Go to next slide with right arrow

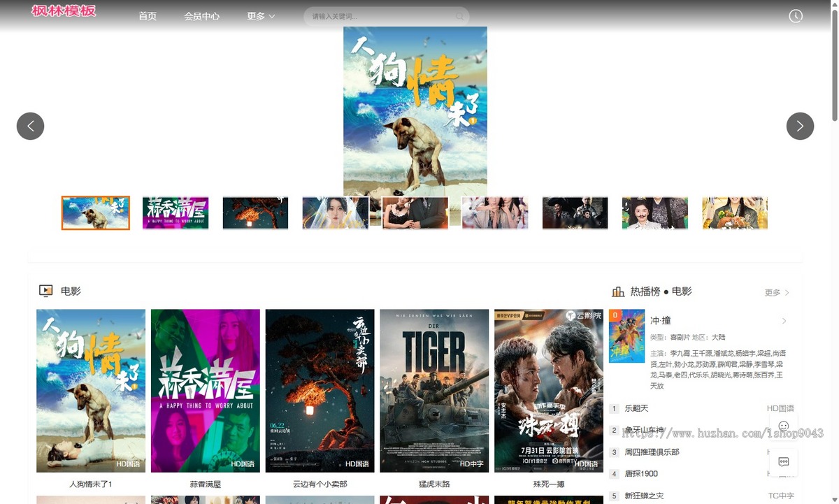pyautogui.click(x=800, y=126)
